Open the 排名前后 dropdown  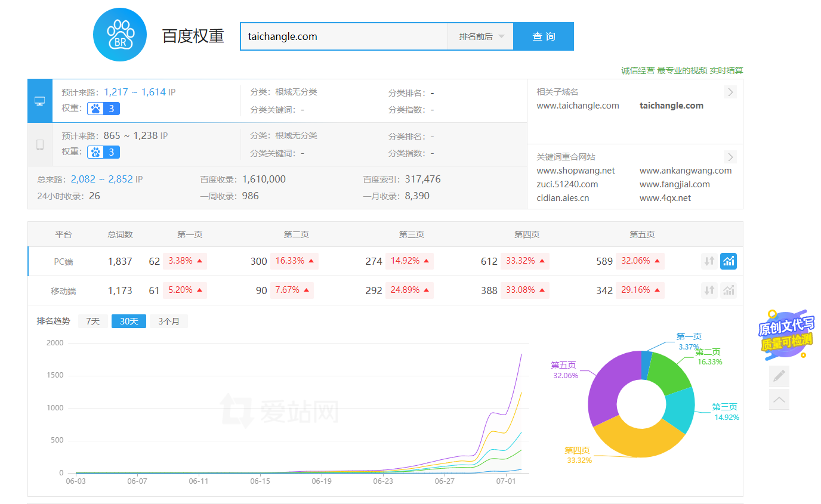480,36
